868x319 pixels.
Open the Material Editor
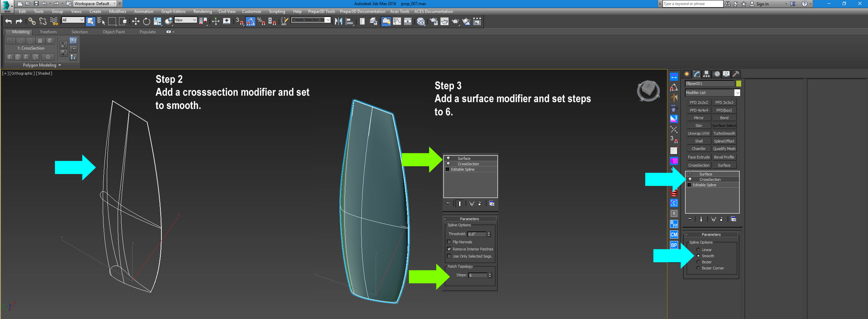point(421,21)
